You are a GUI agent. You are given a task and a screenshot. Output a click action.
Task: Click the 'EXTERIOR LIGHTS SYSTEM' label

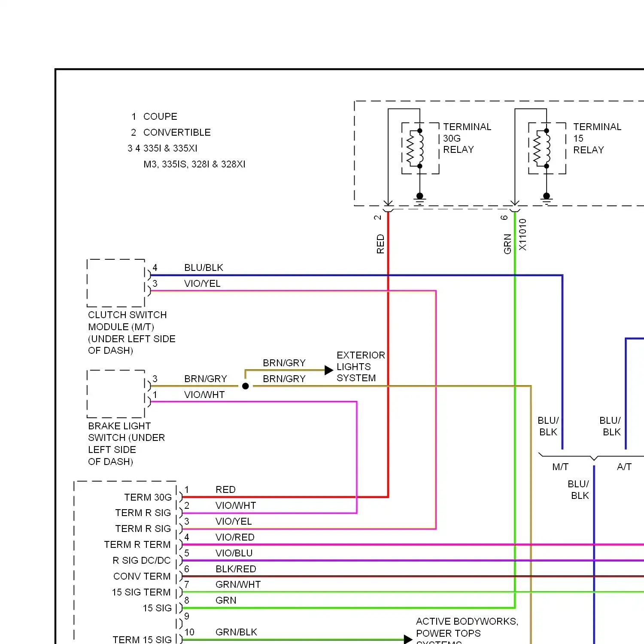point(361,366)
